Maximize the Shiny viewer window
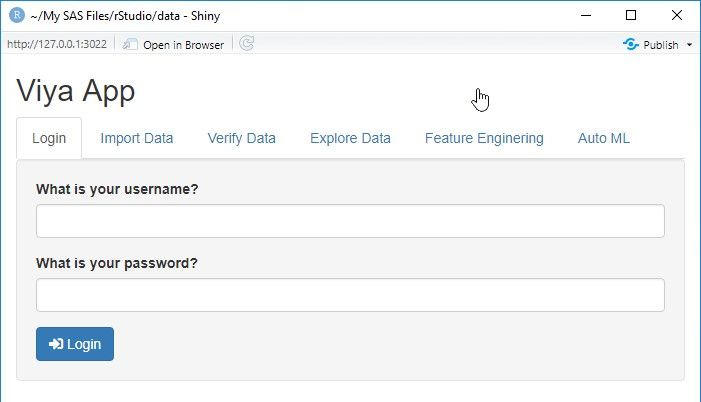The height and width of the screenshot is (402, 701). (x=631, y=15)
